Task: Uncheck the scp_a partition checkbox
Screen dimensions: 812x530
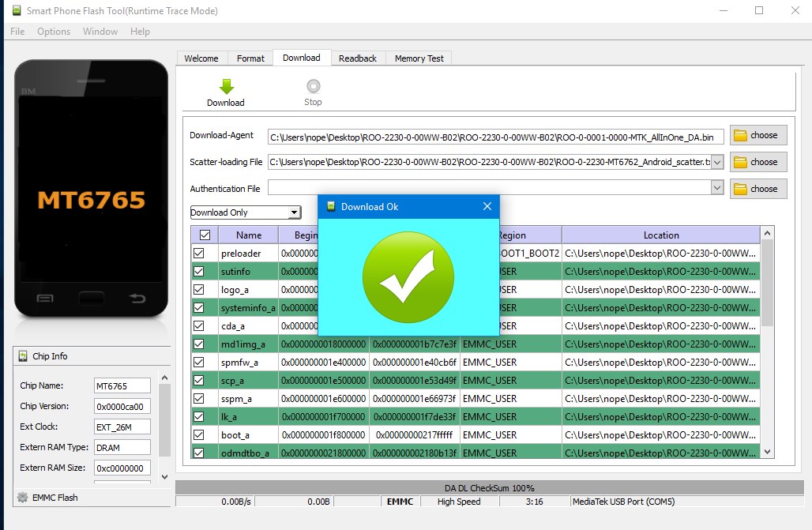Action: pos(199,380)
